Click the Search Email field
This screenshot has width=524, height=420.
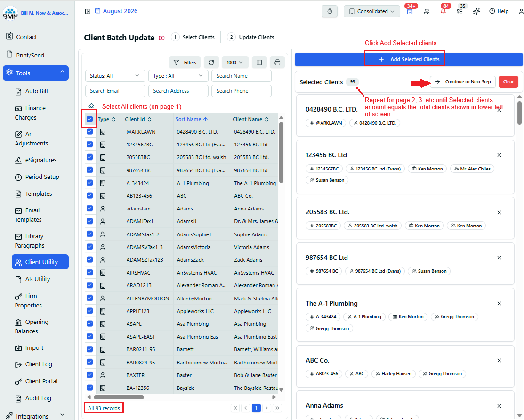115,91
